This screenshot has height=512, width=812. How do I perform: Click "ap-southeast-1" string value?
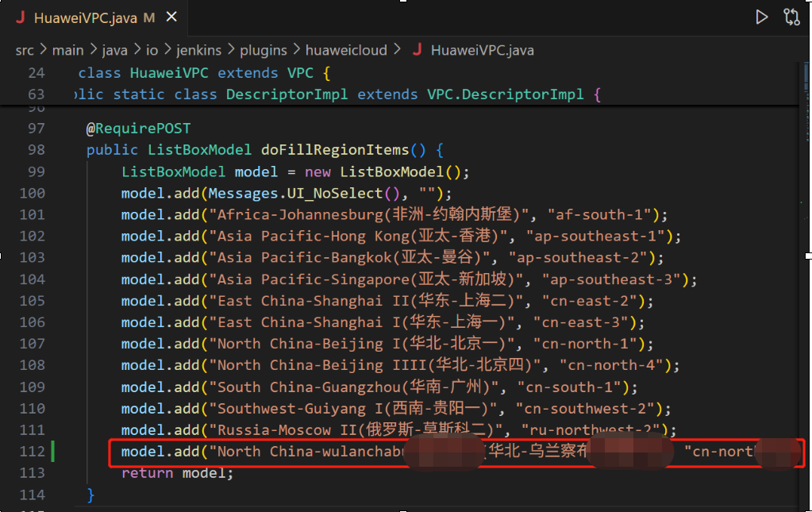click(595, 237)
